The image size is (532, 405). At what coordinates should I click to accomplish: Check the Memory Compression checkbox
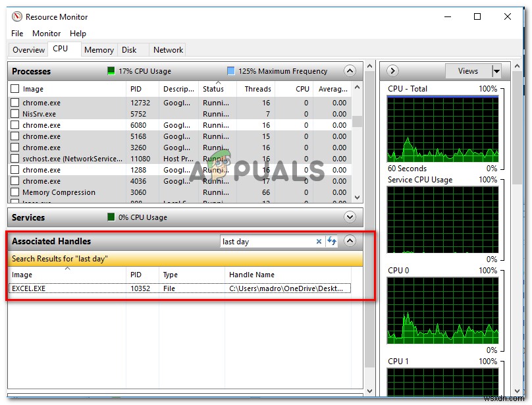click(14, 192)
